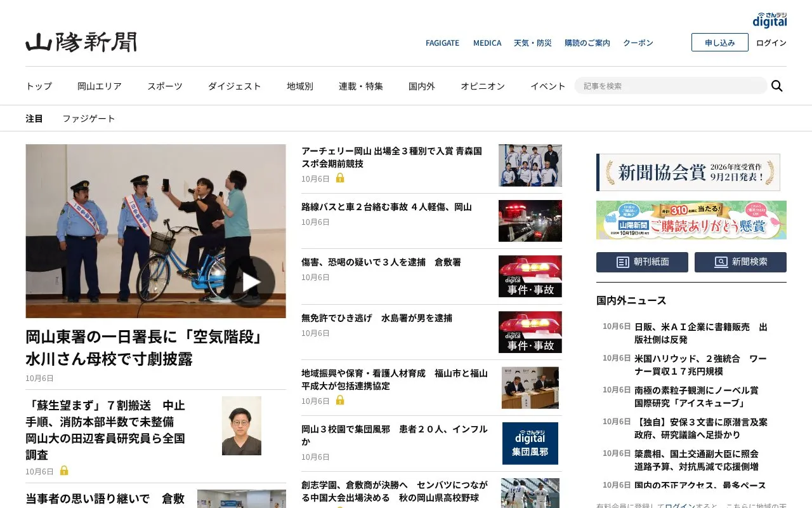
Task: Select the 注目 tab
Action: click(34, 119)
